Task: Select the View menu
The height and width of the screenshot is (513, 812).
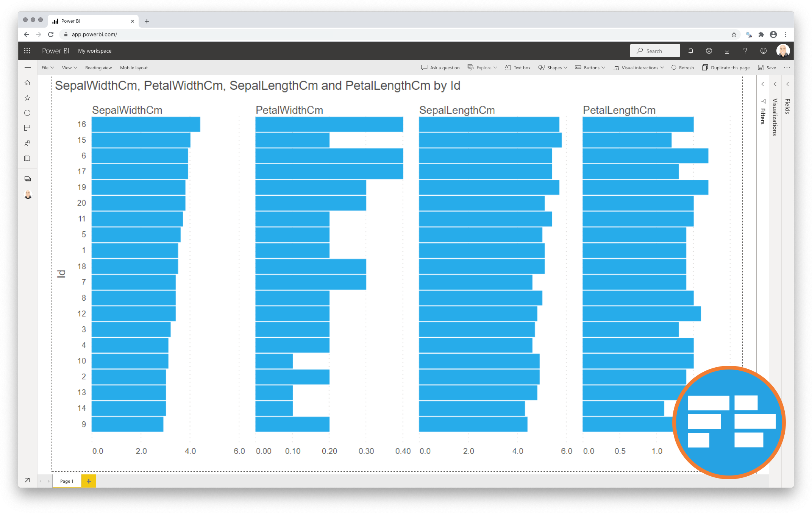Action: click(69, 67)
